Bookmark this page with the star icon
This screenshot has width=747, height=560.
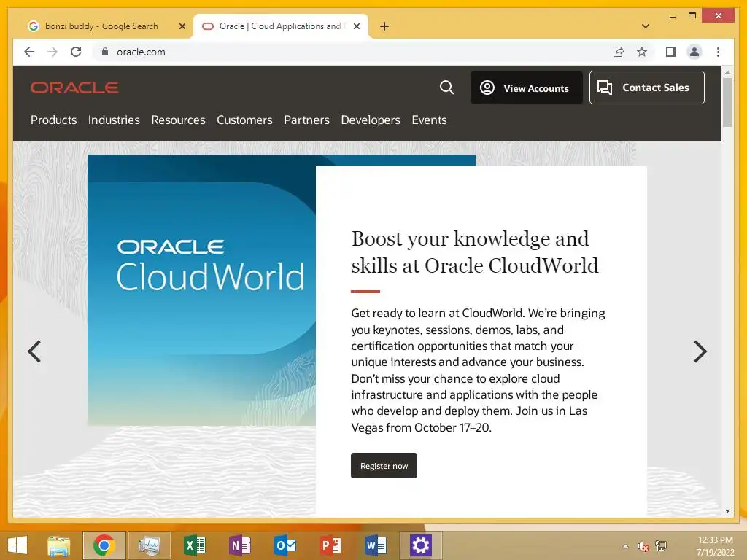[642, 52]
